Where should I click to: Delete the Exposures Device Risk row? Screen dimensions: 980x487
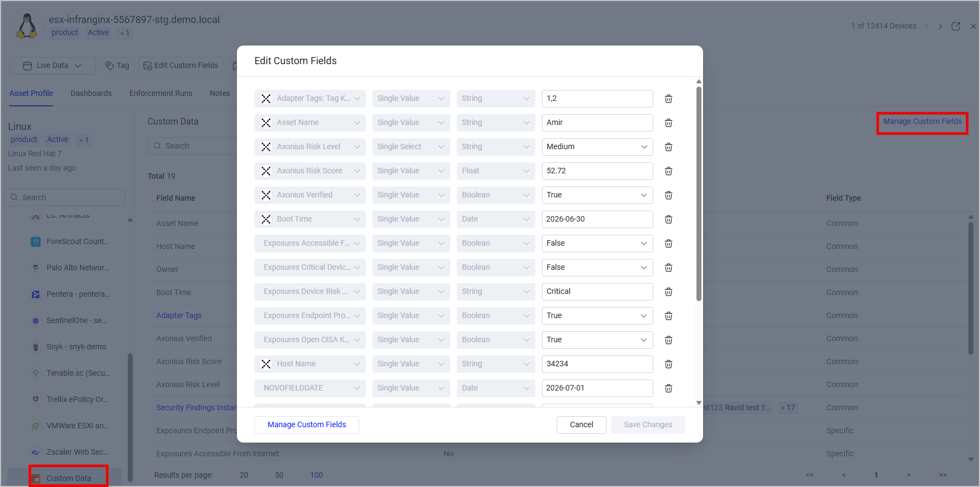point(669,292)
